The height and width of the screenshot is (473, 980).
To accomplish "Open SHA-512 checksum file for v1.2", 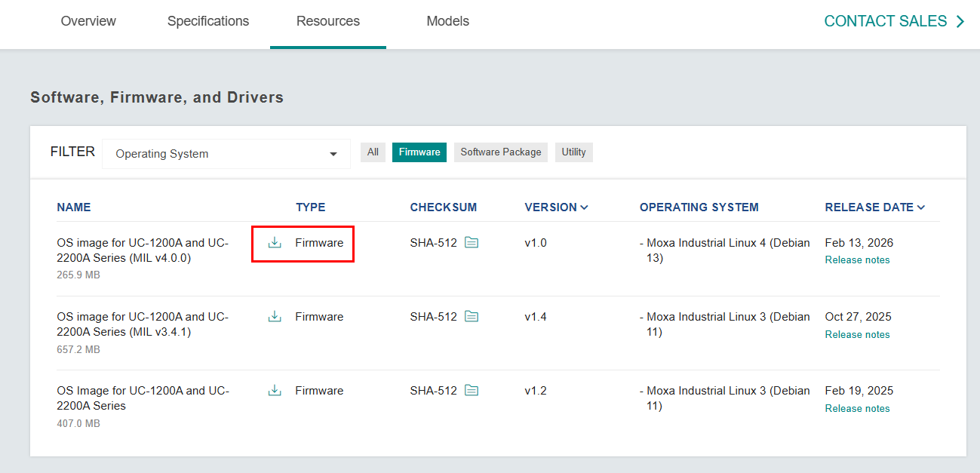I will tap(472, 391).
